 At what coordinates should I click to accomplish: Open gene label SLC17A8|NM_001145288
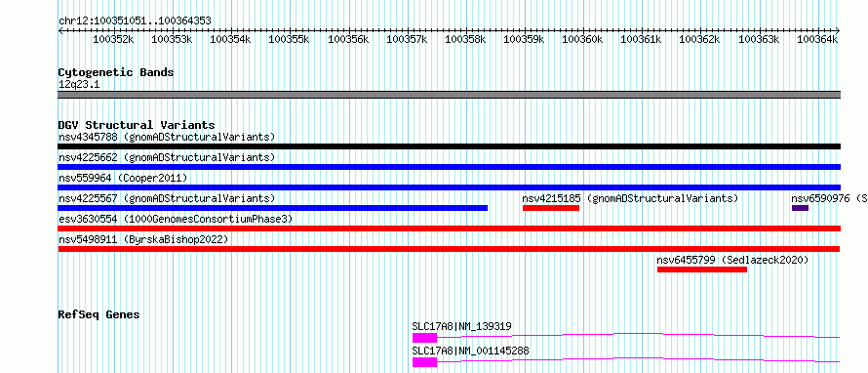pyautogui.click(x=470, y=351)
